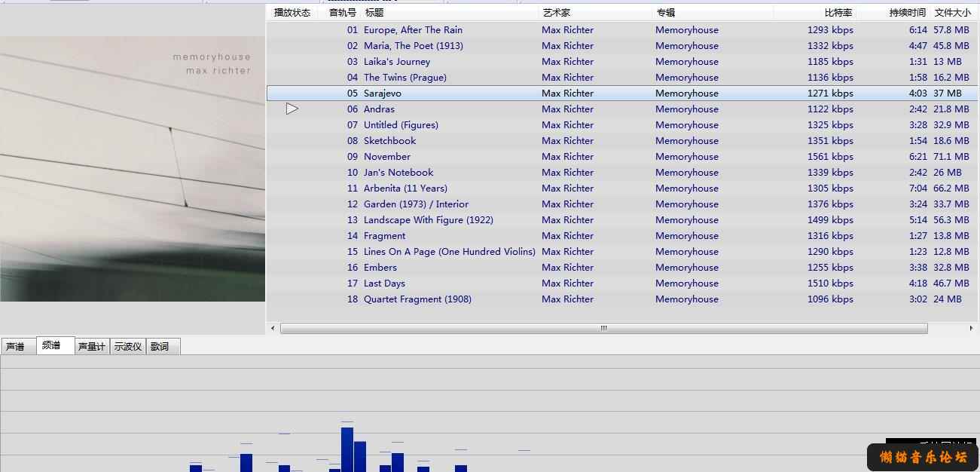Click Max Richter artist in Sarajevo row
The height and width of the screenshot is (472, 980).
(567, 93)
